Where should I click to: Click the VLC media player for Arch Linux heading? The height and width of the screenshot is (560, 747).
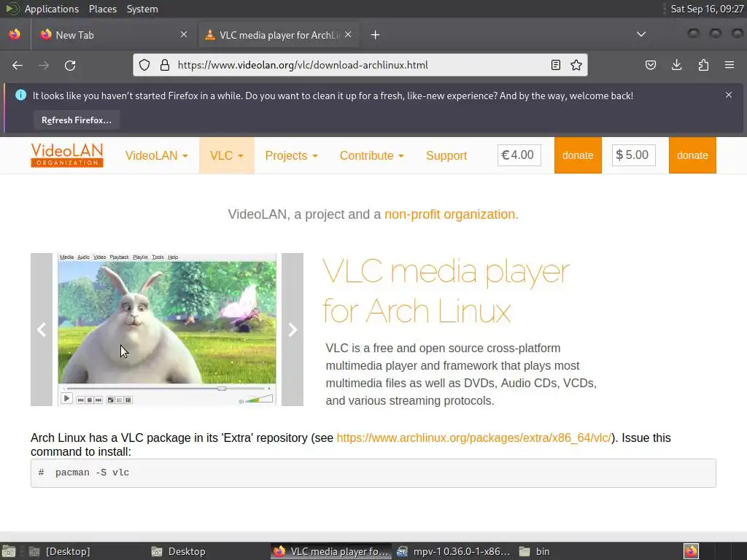click(446, 291)
